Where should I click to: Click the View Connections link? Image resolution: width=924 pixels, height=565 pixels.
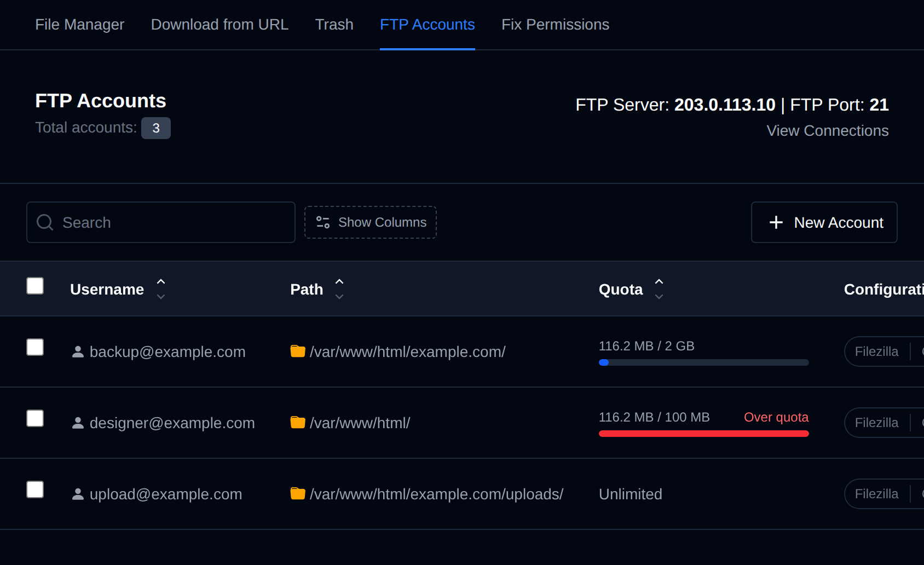tap(827, 131)
